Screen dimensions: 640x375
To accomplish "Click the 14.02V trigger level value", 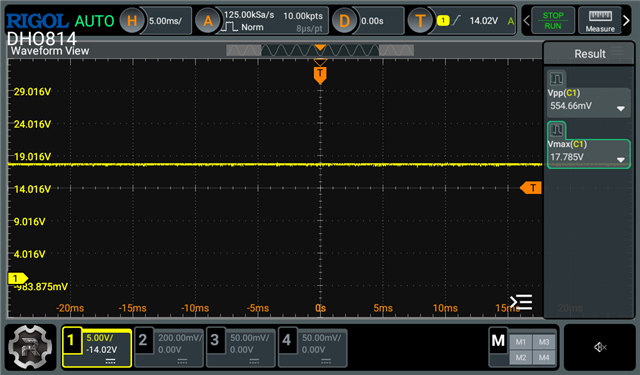I will 484,20.
